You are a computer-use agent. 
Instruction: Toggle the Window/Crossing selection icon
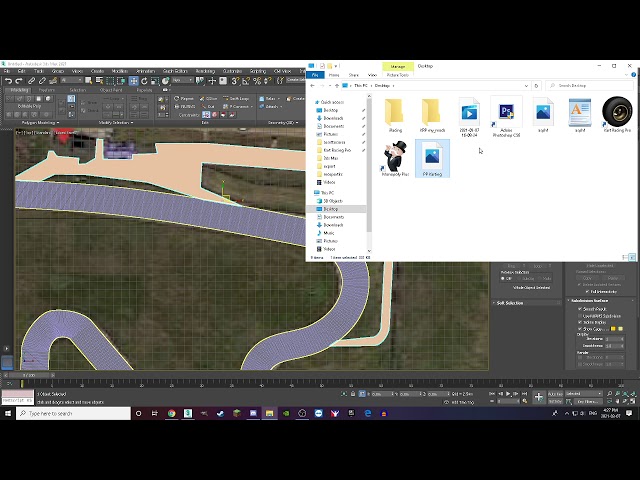pos(121,81)
